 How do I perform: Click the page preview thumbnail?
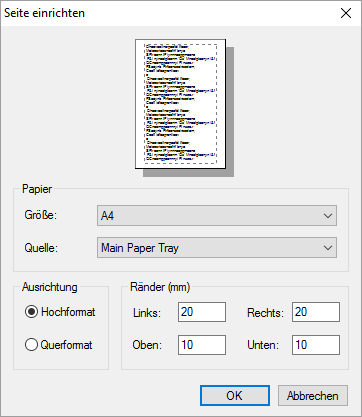(180, 104)
